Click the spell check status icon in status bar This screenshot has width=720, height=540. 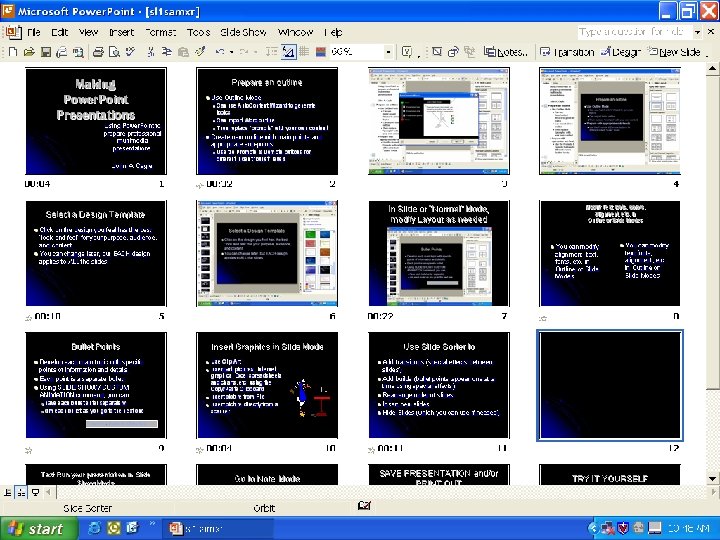pyautogui.click(x=364, y=506)
